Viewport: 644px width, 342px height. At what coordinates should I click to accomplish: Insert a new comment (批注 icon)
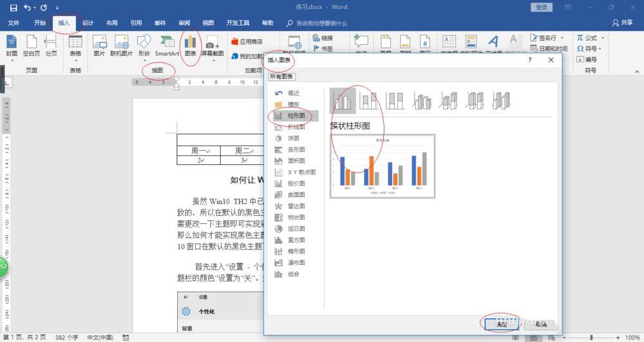(361, 42)
